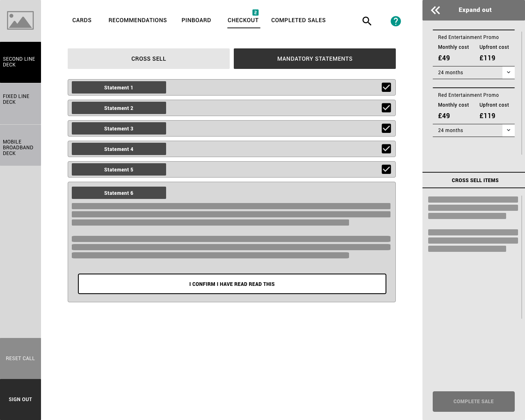Click the Cross Sell Items heading
Image resolution: width=525 pixels, height=420 pixels.
pos(475,180)
